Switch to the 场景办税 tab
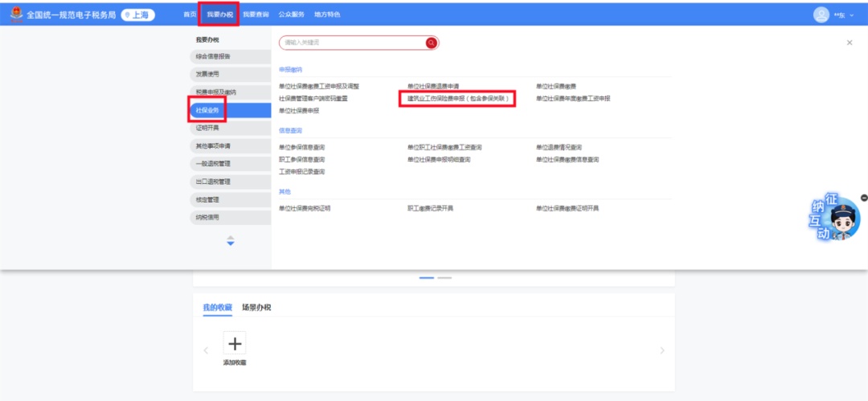The height and width of the screenshot is (401, 868). [x=257, y=308]
